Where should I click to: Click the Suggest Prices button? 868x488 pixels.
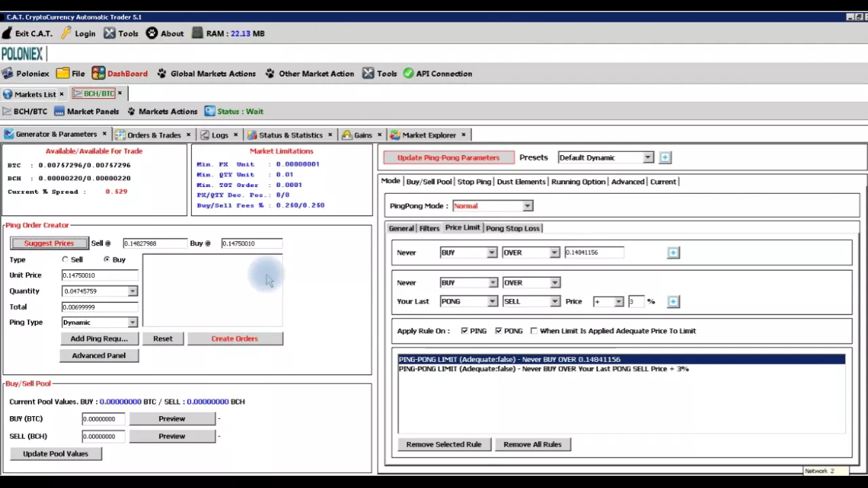point(49,243)
